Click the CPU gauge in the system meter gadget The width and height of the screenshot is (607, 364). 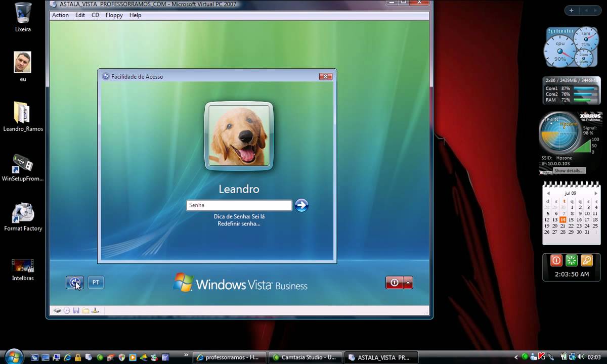point(559,51)
